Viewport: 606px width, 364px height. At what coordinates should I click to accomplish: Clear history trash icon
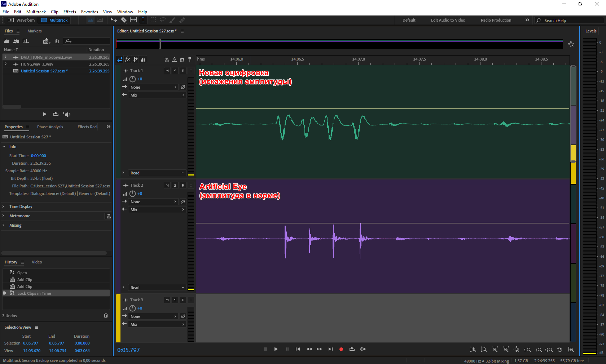click(x=106, y=315)
